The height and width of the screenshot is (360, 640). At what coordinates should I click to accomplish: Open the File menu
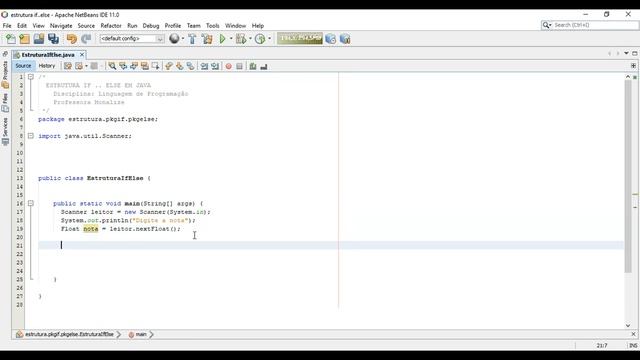(7, 26)
